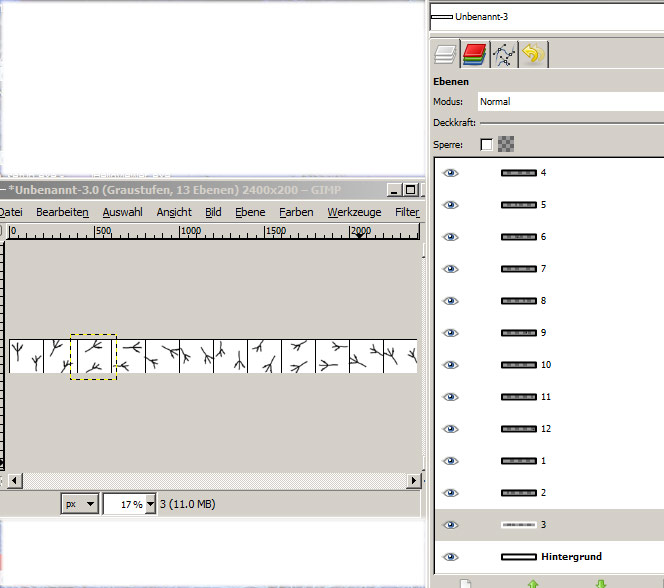The width and height of the screenshot is (664, 588).
Task: Open the Paths tab icon
Action: pos(503,54)
